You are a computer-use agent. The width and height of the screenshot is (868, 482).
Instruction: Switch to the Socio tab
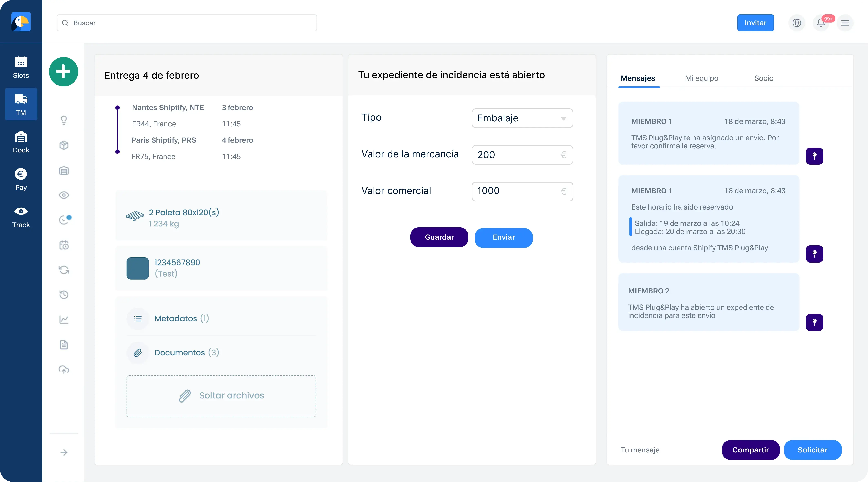point(764,78)
